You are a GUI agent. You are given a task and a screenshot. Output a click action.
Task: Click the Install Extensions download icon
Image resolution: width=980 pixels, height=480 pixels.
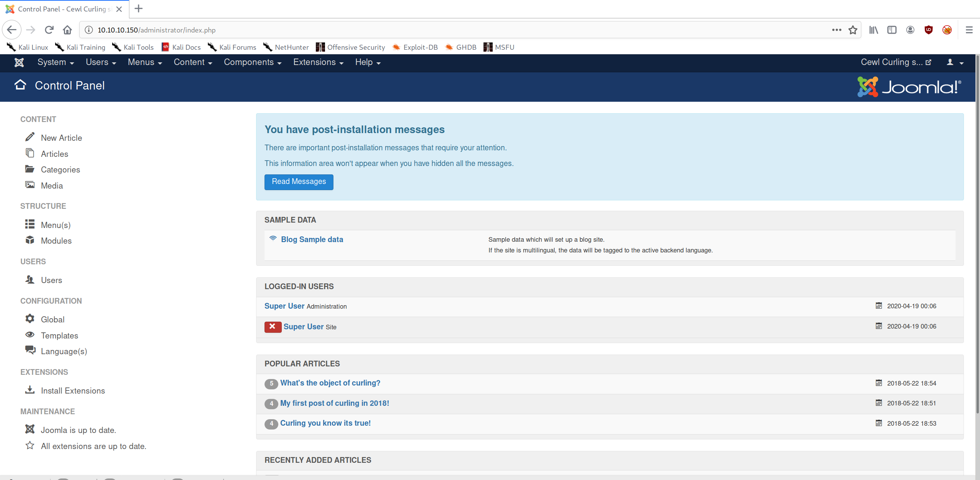point(30,390)
